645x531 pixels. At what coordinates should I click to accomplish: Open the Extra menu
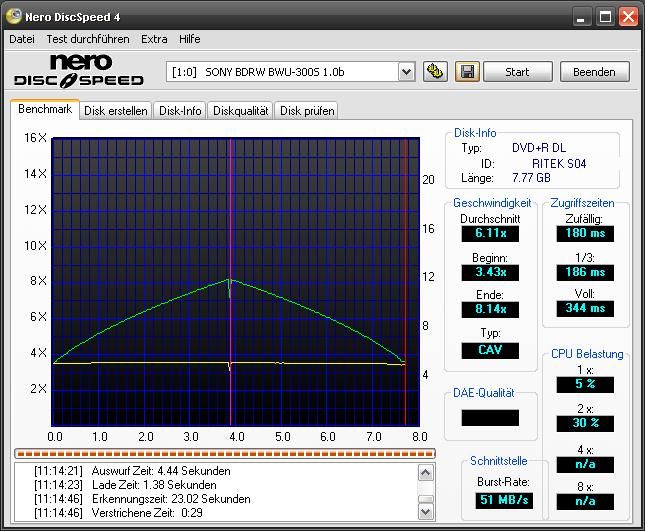click(x=154, y=39)
